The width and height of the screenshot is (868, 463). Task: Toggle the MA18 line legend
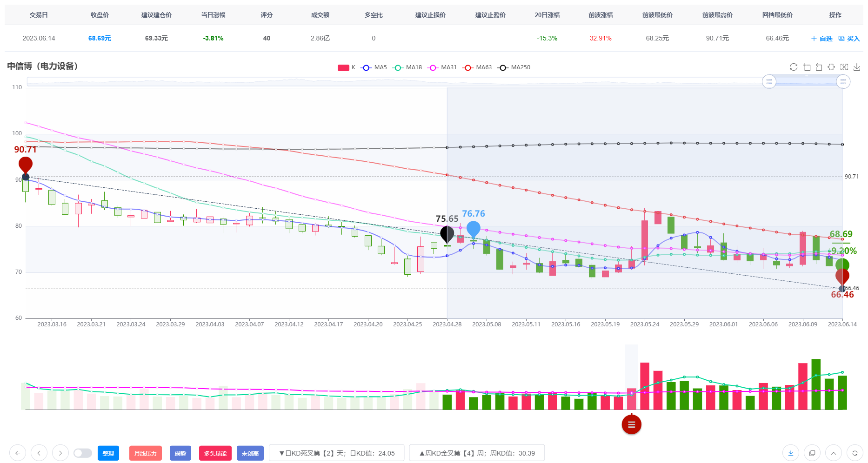(x=407, y=67)
